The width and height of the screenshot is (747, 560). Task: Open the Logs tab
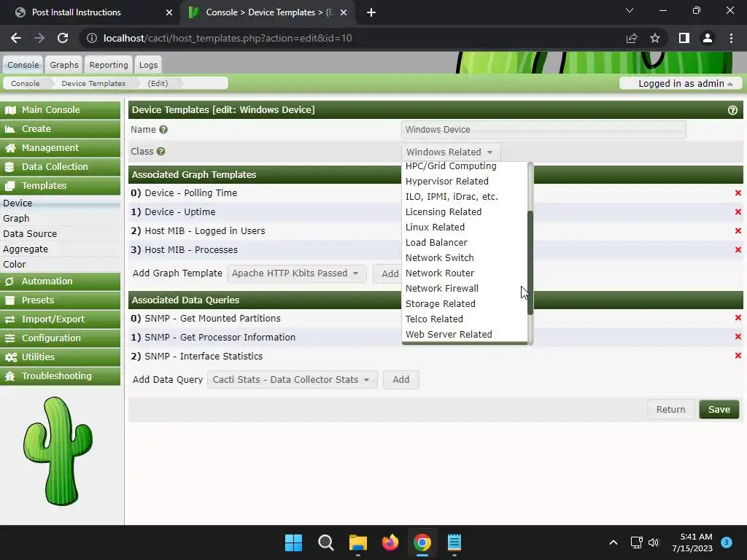point(148,65)
